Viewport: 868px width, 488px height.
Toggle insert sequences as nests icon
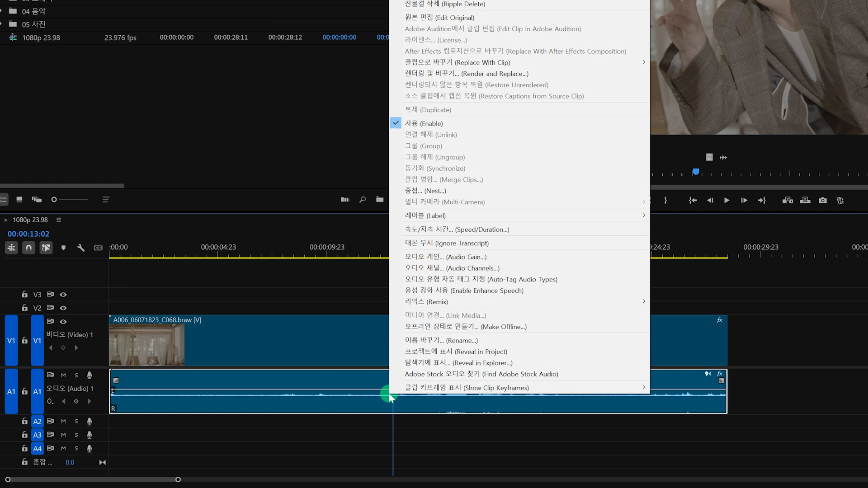[11, 248]
